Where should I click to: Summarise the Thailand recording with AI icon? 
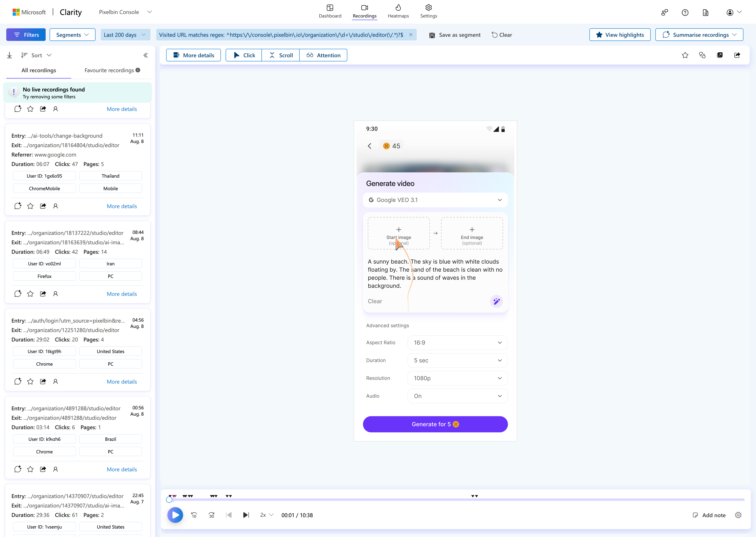pyautogui.click(x=18, y=206)
